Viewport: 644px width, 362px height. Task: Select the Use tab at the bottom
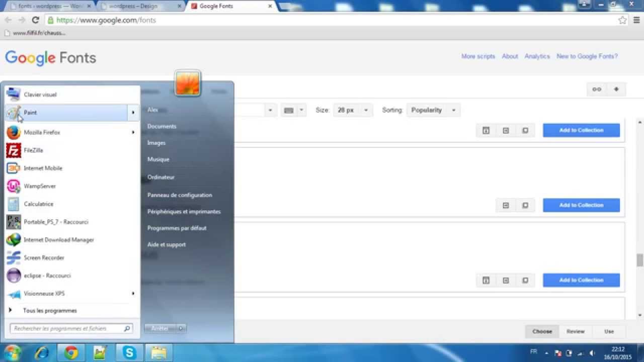[x=609, y=331]
